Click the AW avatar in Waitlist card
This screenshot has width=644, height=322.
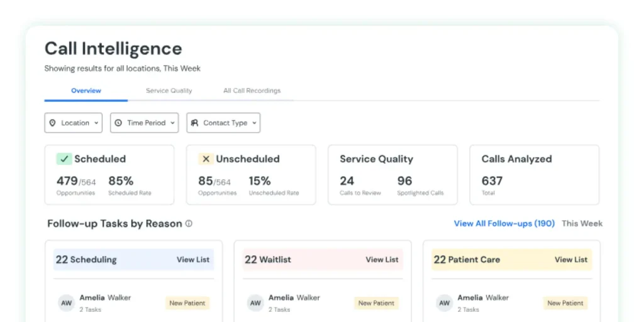tap(255, 303)
